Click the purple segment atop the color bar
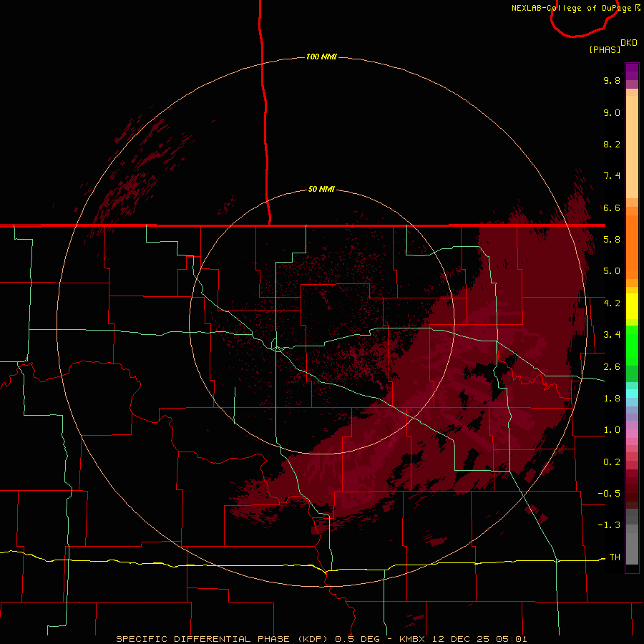The width and height of the screenshot is (644, 644). click(x=632, y=72)
